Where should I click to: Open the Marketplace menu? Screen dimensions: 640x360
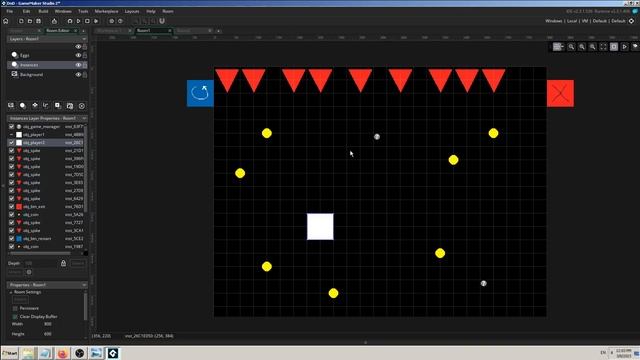click(x=106, y=11)
